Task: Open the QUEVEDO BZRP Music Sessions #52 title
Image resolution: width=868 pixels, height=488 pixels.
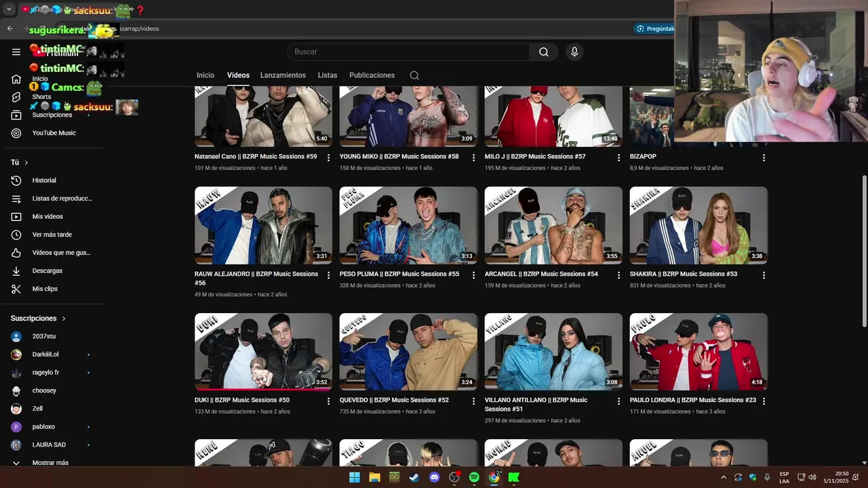Action: point(394,401)
